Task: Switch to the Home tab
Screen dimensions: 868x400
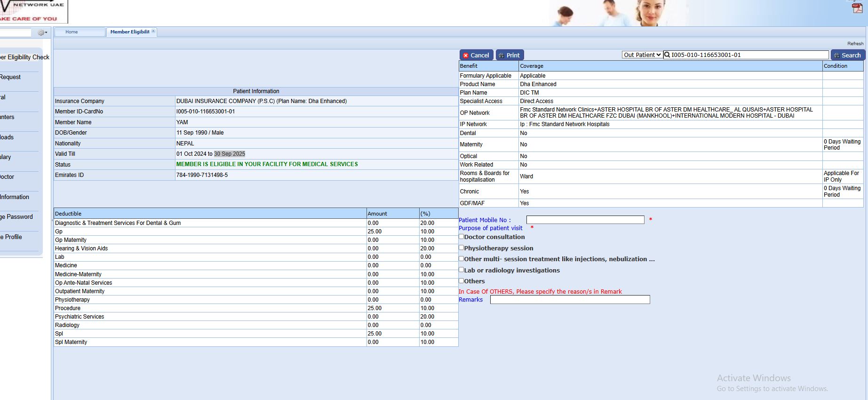Action: coord(72,32)
